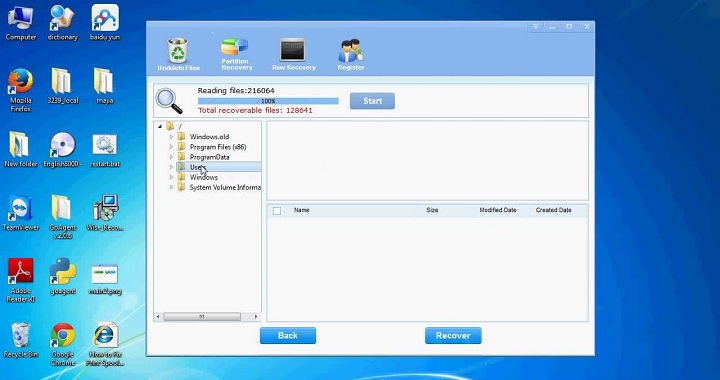Open the Register dialog

350,54
